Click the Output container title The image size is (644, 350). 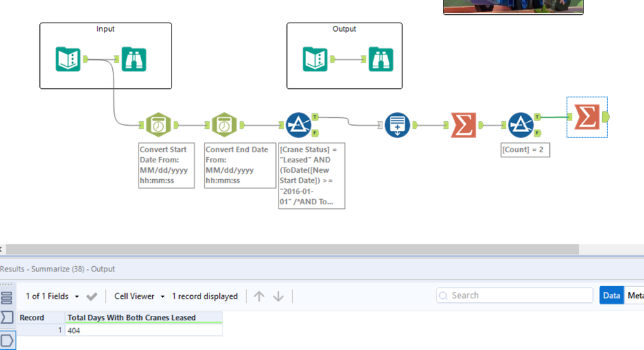point(344,29)
